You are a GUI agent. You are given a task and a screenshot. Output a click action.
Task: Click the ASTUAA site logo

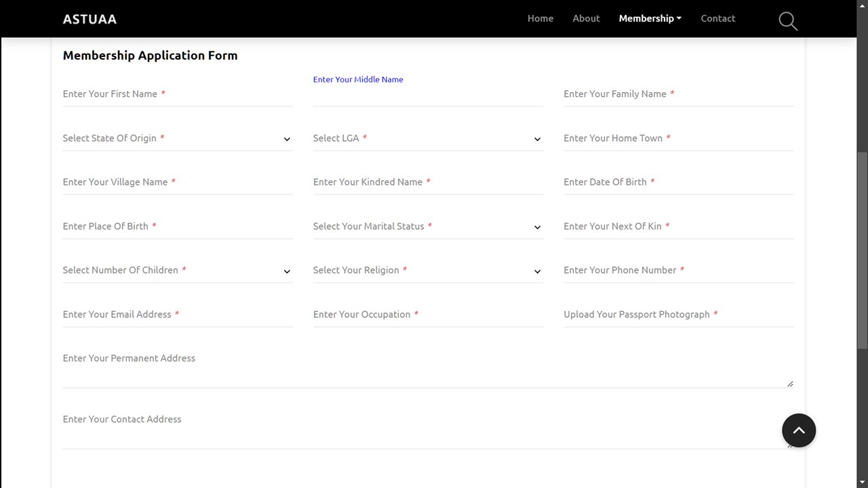[x=90, y=19]
